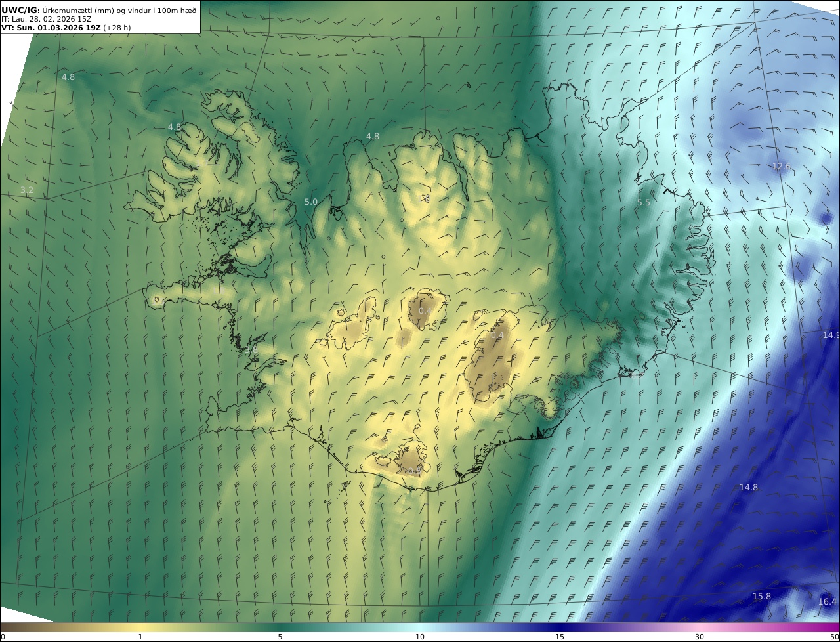Click the map value label 14.8
Viewport: 840px width, 642px height.
point(749,487)
